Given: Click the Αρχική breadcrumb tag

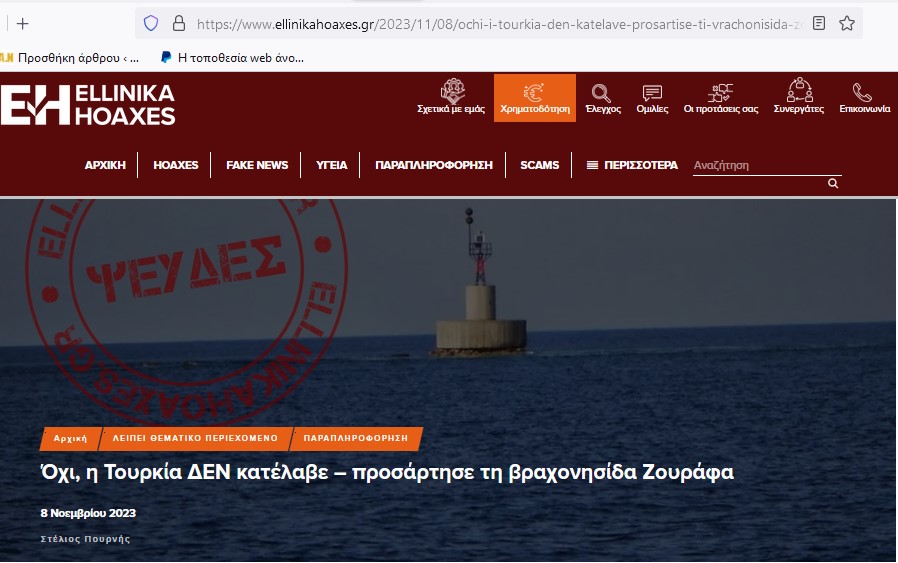Looking at the screenshot, I should [70, 438].
